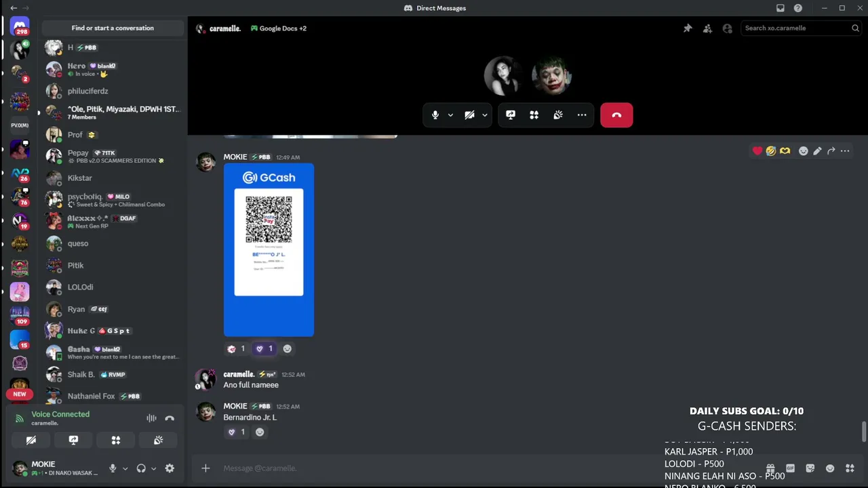Open the call soundboard

click(558, 115)
